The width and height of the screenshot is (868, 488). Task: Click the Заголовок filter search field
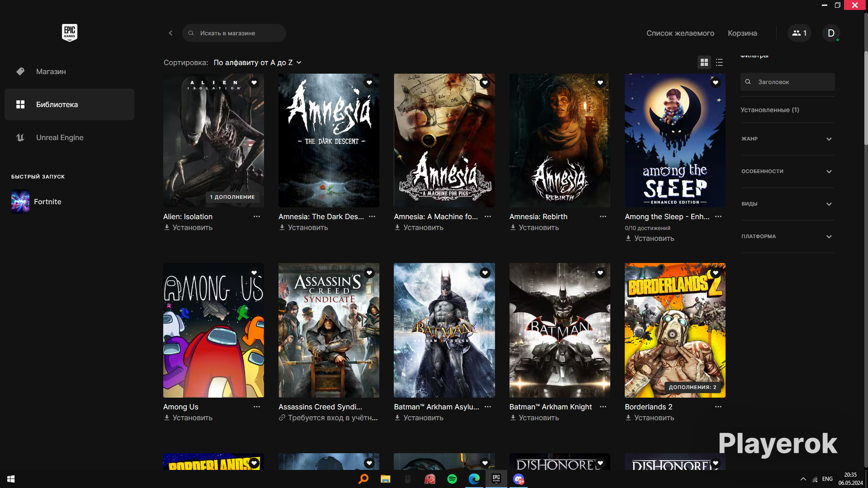click(787, 82)
